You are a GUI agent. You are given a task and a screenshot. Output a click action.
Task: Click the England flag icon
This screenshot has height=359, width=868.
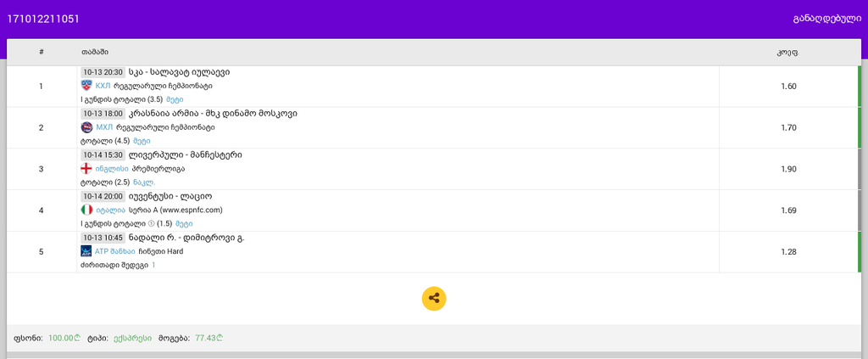(86, 168)
